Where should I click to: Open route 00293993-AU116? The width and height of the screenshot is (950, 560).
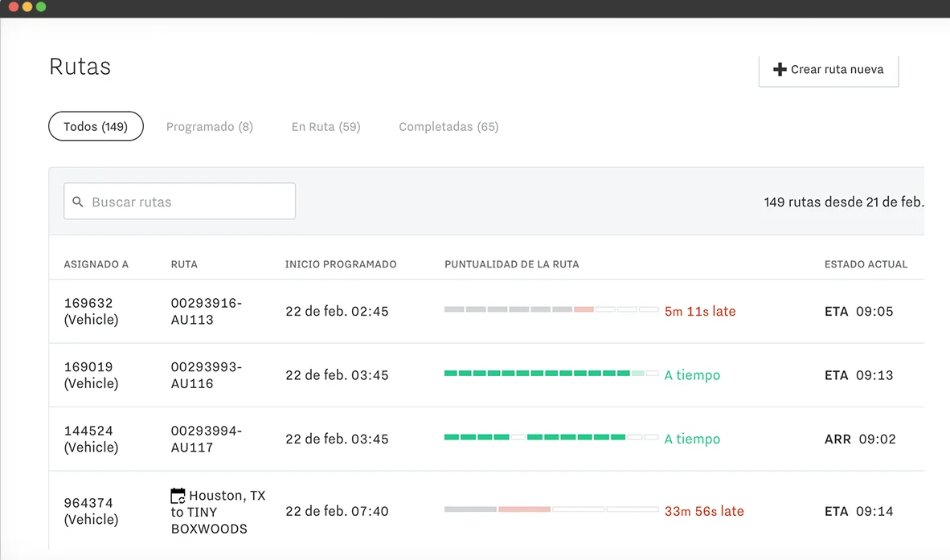pos(207,375)
